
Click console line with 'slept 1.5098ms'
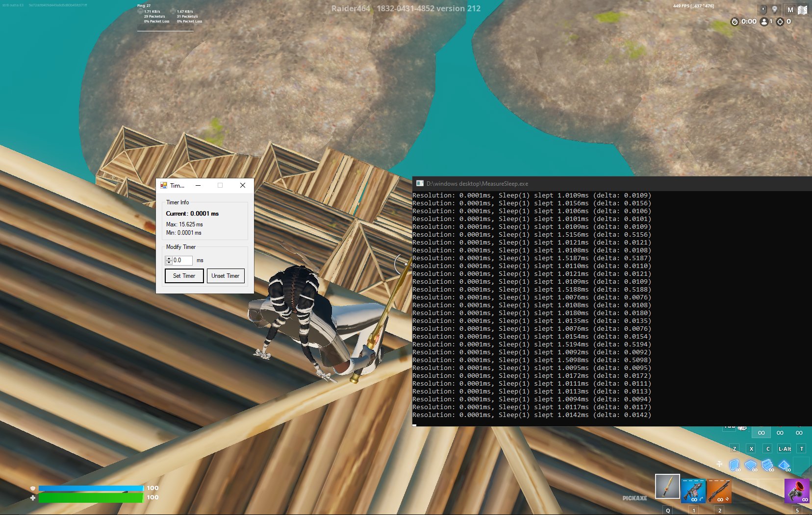(532, 360)
